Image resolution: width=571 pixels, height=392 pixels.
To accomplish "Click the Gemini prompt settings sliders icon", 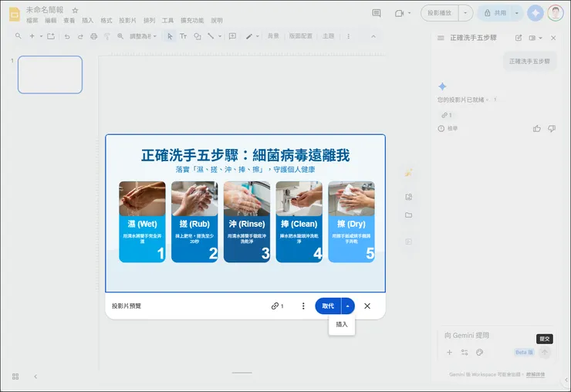I will tap(465, 353).
